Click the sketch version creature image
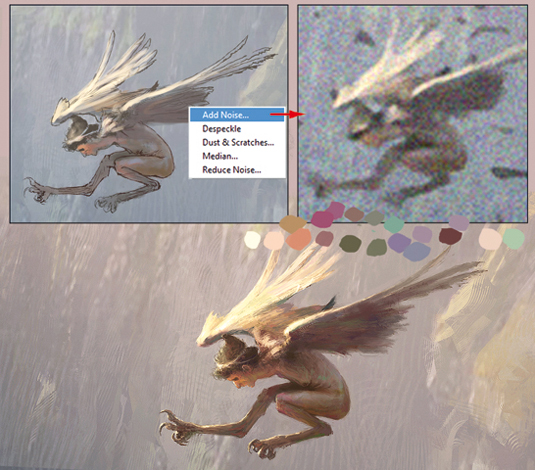This screenshot has height=470, width=535. (x=149, y=114)
